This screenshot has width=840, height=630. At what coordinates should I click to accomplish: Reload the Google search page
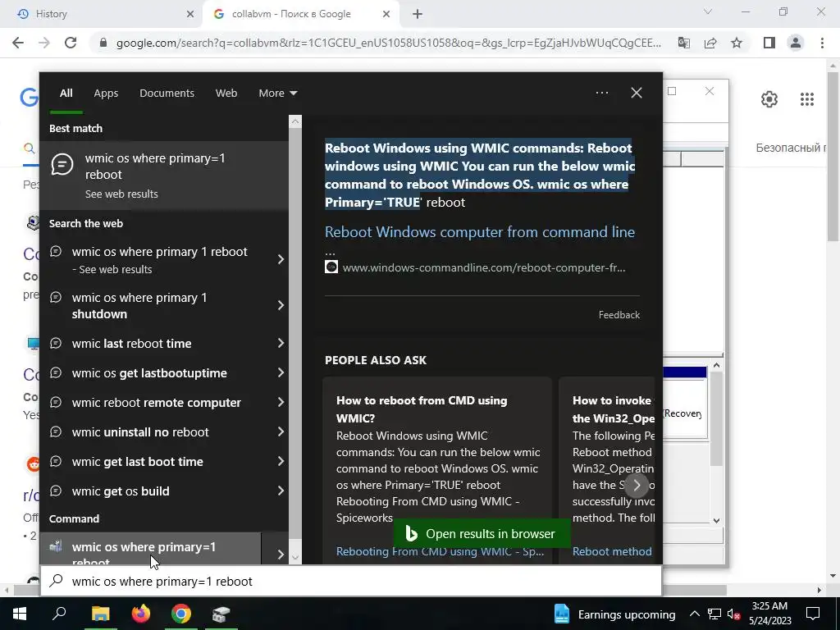click(71, 43)
